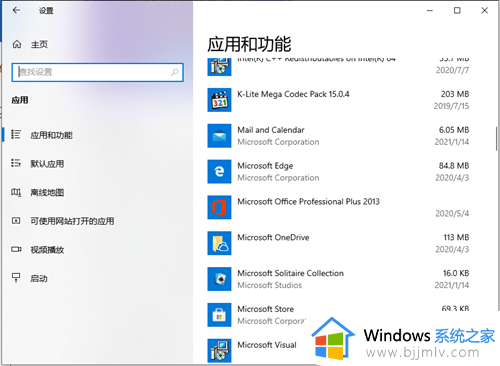500x366 pixels.
Task: Select the 启动 startup icon
Action: click(16, 278)
